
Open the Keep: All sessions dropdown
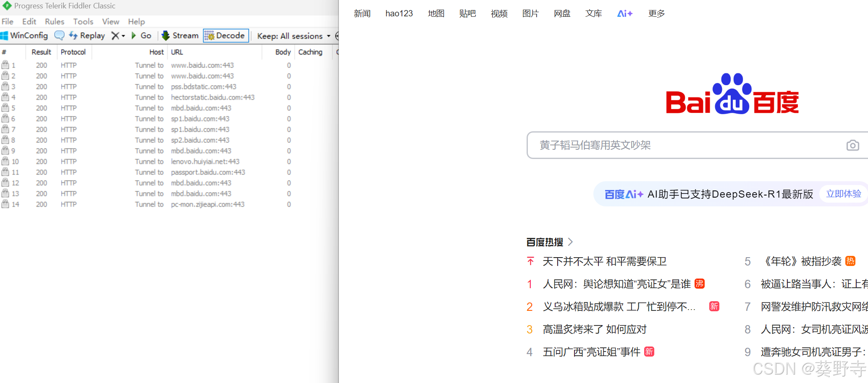(x=294, y=36)
